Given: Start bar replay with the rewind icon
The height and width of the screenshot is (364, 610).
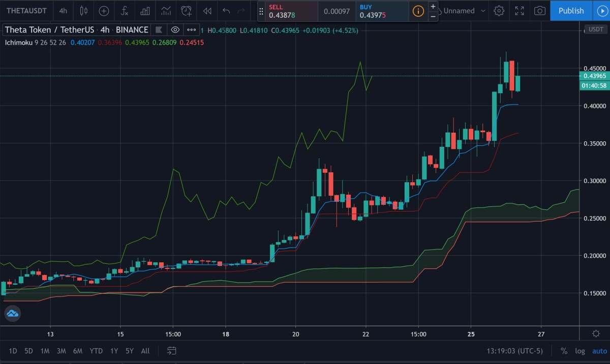Looking at the screenshot, I should coord(207,11).
